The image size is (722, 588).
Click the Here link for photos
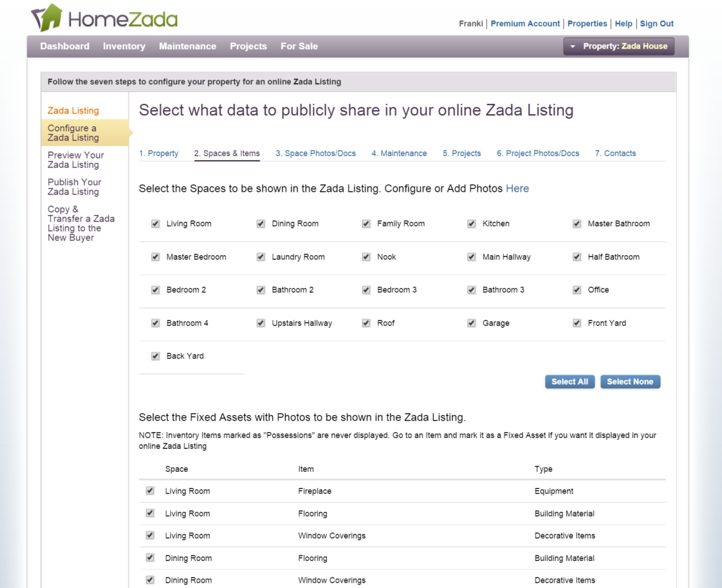pyautogui.click(x=517, y=188)
